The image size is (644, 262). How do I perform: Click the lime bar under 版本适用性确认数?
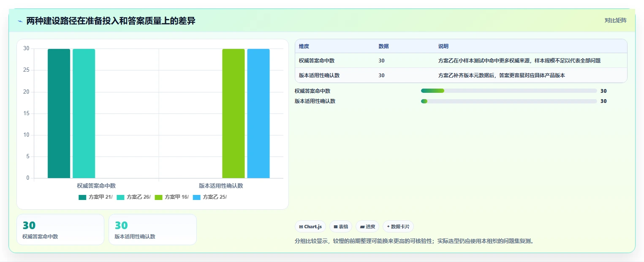(x=234, y=113)
